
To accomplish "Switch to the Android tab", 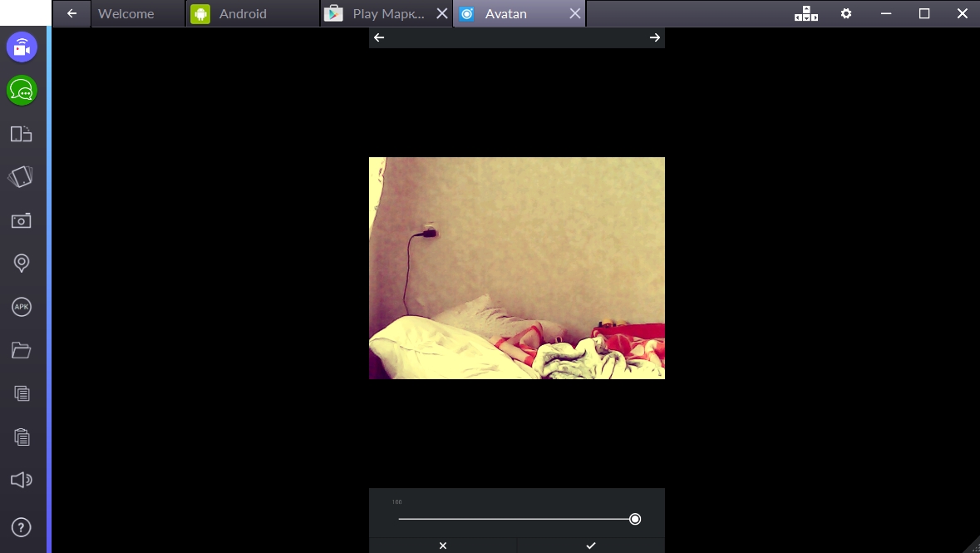I will 243,13.
